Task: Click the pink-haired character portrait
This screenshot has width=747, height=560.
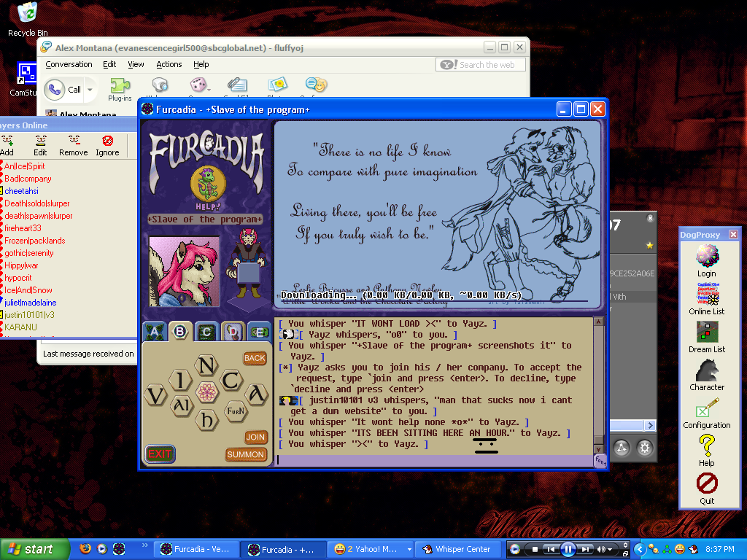Action: (x=185, y=271)
